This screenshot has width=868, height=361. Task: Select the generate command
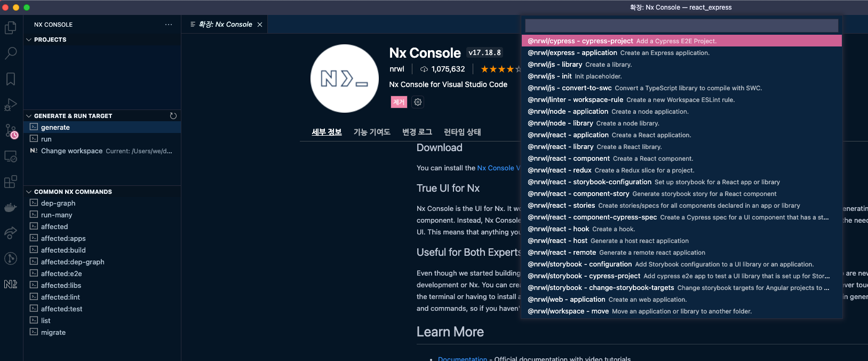point(102,127)
